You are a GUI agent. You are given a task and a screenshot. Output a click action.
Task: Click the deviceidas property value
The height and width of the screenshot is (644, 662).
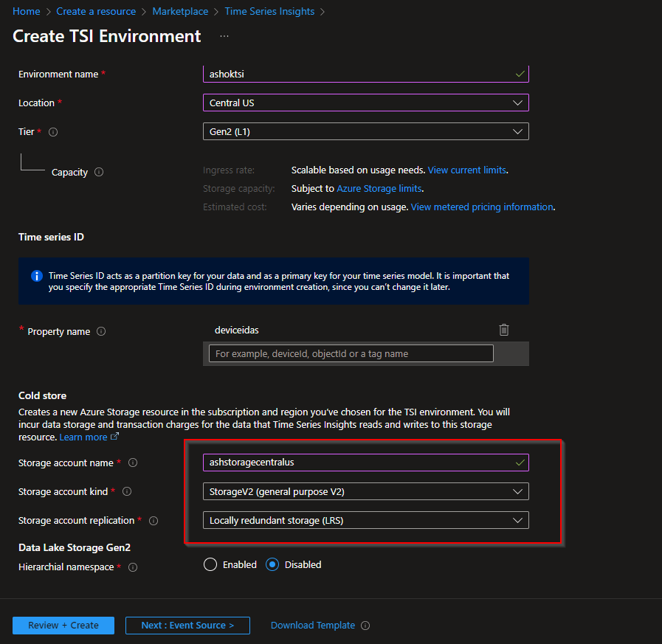pyautogui.click(x=237, y=330)
